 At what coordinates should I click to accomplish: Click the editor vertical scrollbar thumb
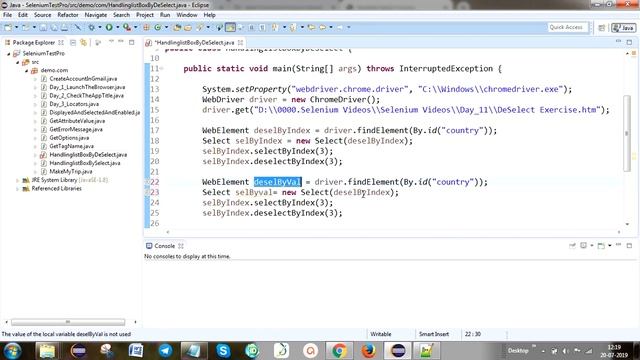(x=627, y=133)
